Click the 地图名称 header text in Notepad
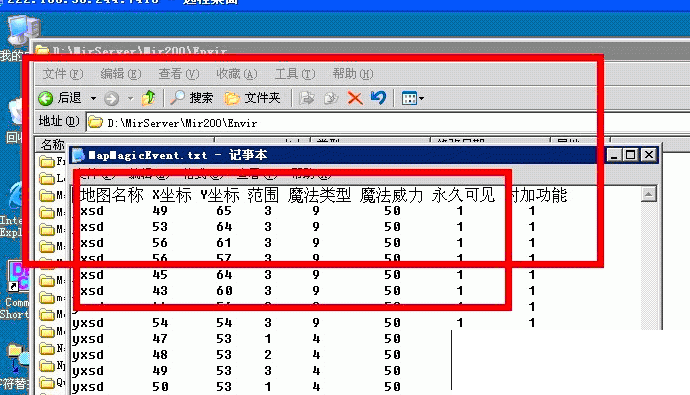 pyautogui.click(x=112, y=195)
